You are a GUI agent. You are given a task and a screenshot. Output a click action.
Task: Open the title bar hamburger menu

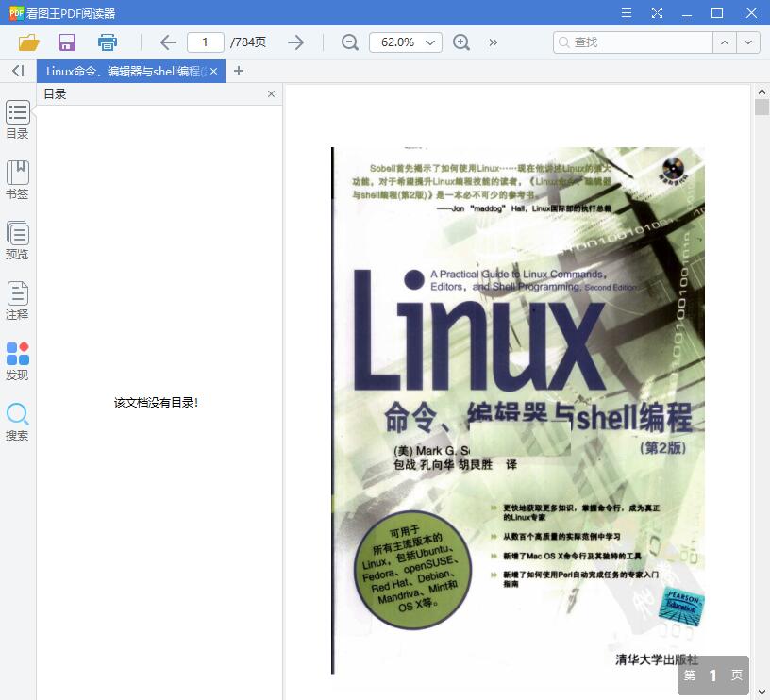point(627,13)
